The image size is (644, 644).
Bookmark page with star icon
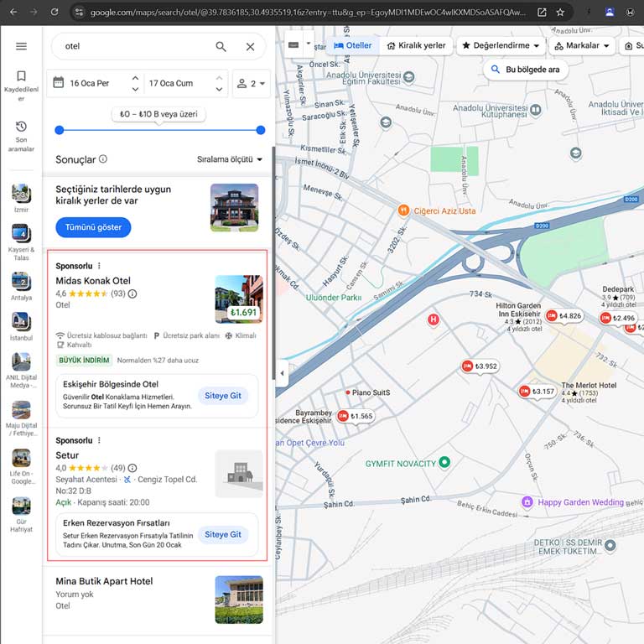click(x=560, y=13)
